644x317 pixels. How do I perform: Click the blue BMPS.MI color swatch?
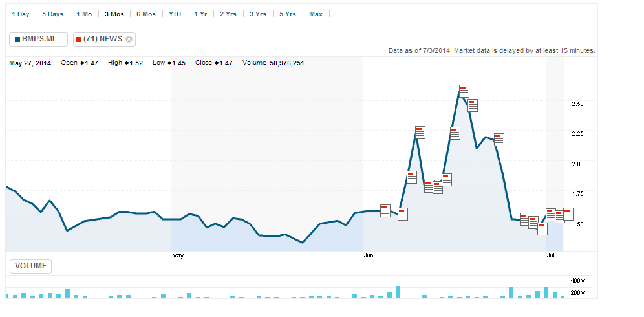[17, 39]
